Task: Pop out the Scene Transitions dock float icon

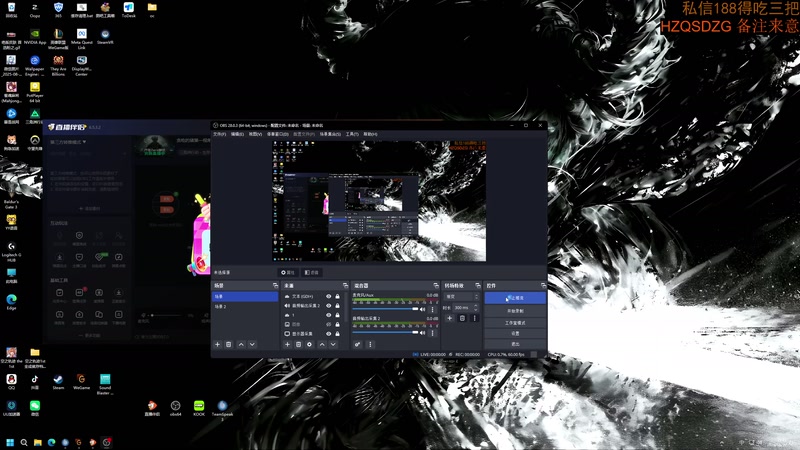Action: pyautogui.click(x=478, y=286)
